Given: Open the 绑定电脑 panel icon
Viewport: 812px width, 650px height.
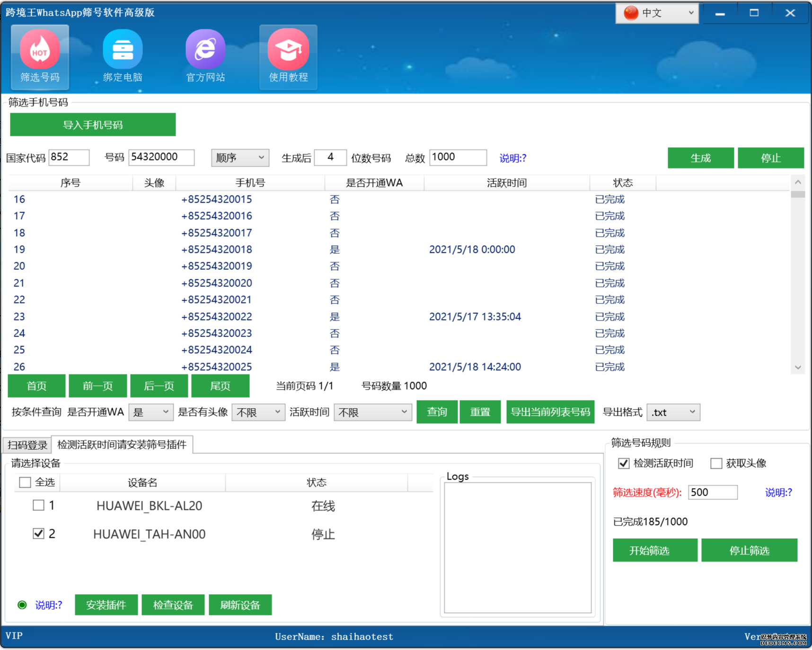Looking at the screenshot, I should (123, 56).
